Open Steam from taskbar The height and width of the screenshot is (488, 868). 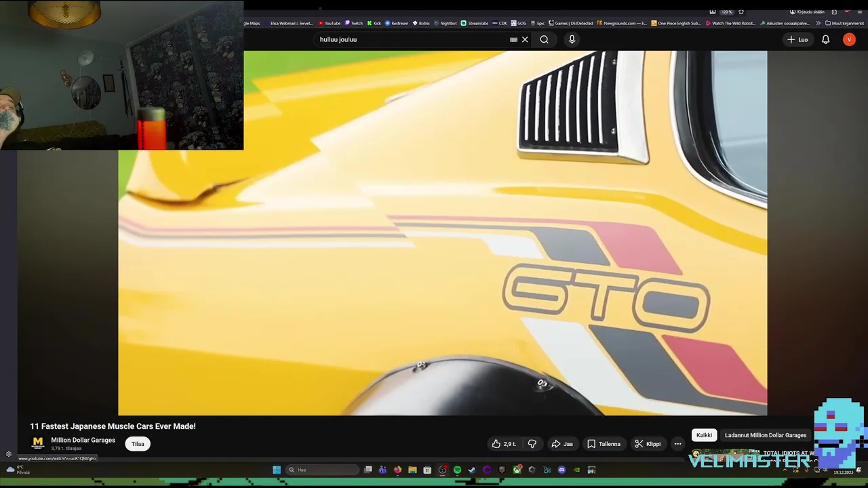pyautogui.click(x=472, y=470)
